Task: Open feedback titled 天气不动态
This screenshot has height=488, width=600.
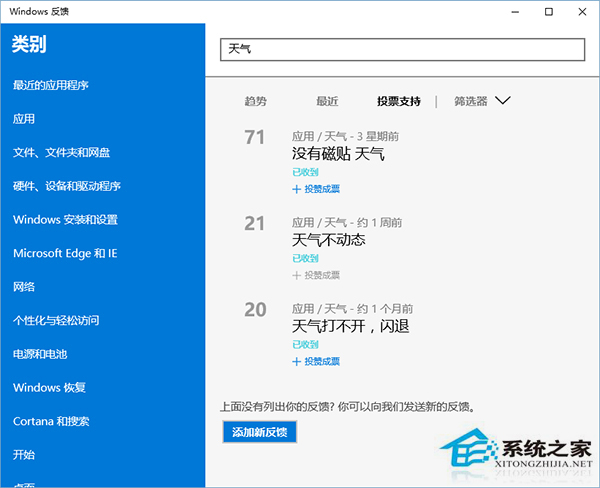Action: [329, 240]
